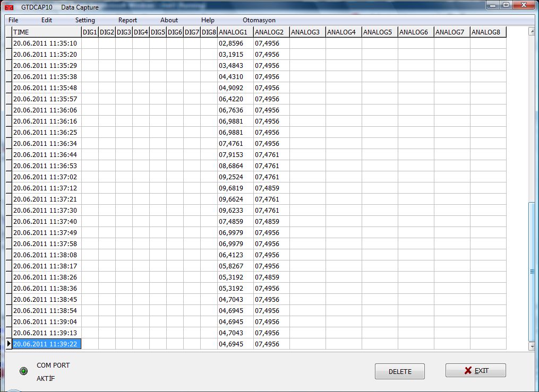Click the ANALOG3 column header
The height and width of the screenshot is (392, 539).
[x=307, y=32]
